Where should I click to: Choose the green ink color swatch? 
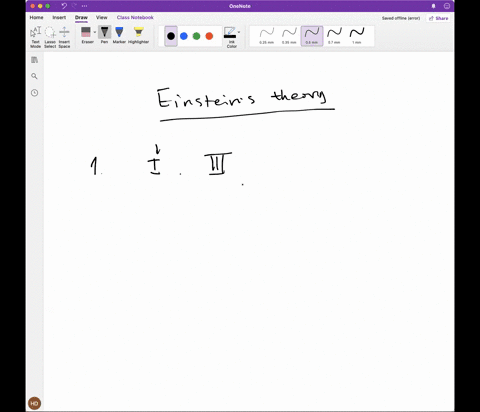click(196, 36)
